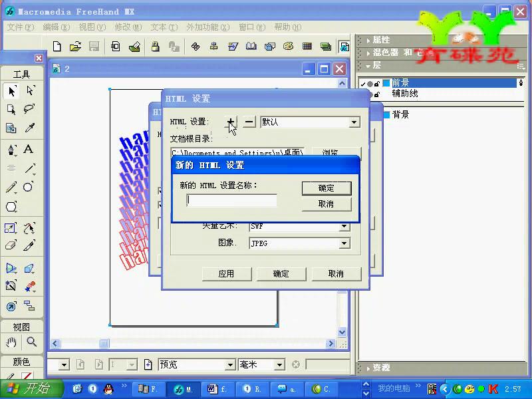Click the color palette toolbar icon
The width and height of the screenshot is (532, 399).
click(x=289, y=47)
